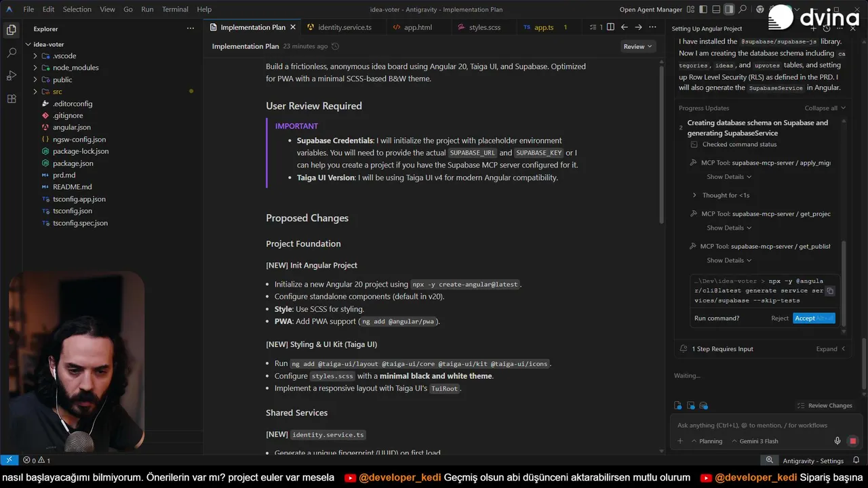Click the history icon next to 23 minutes ago
Screen dimensions: 868x488
point(335,46)
